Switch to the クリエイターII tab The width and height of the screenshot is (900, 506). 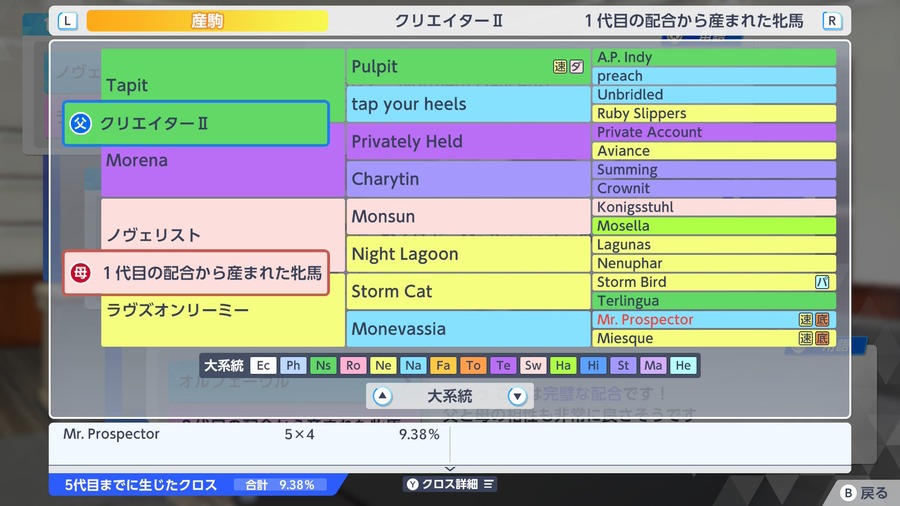[x=448, y=21]
